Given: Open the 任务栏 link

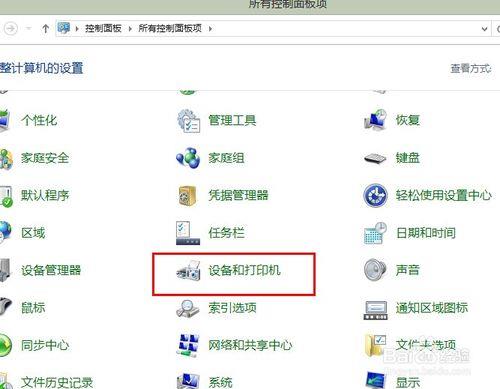Looking at the screenshot, I should (x=226, y=233).
